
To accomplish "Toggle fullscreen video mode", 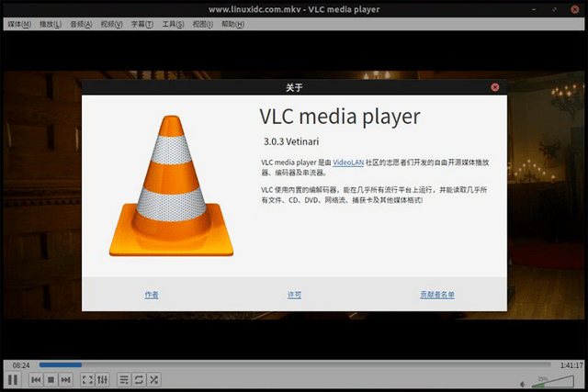I will 87,380.
